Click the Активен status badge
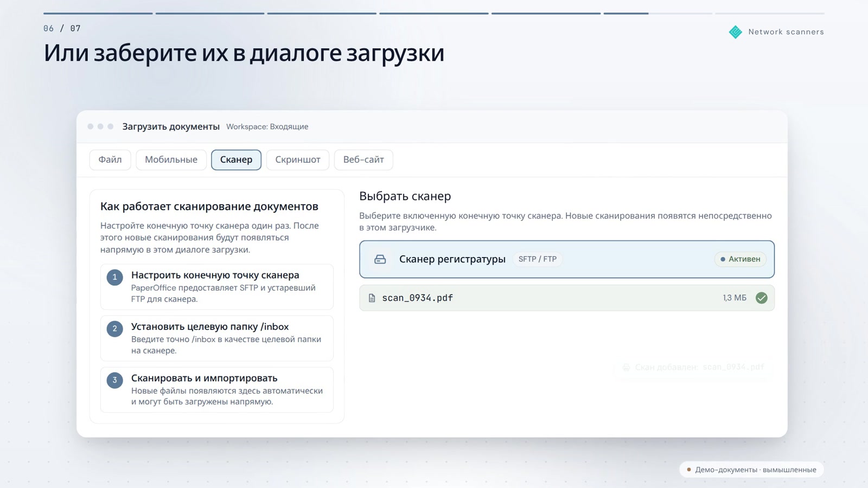The image size is (868, 488). click(741, 259)
